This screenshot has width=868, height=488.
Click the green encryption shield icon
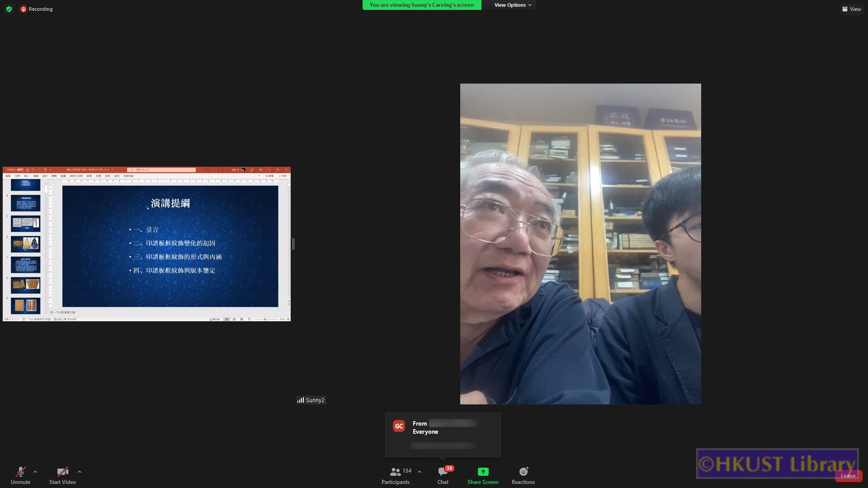coord(9,9)
